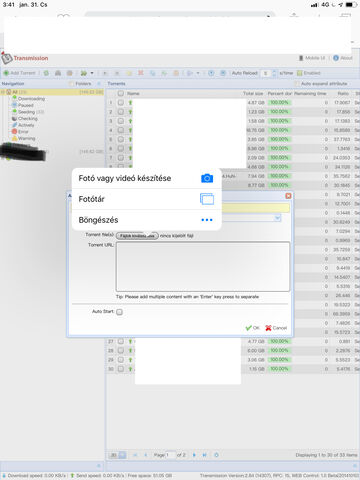Toggle the Folders checkbox in Navigation
The width and height of the screenshot is (360, 480).
[x=71, y=84]
